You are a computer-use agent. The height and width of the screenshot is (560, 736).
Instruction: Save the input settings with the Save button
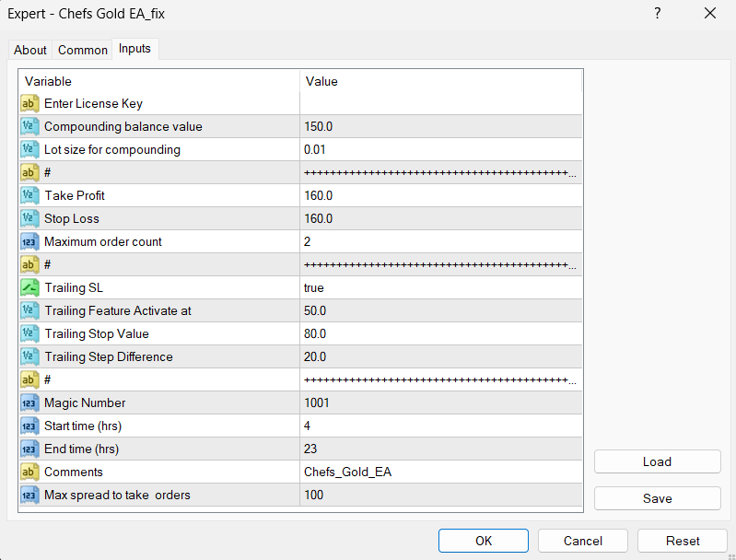(x=657, y=498)
